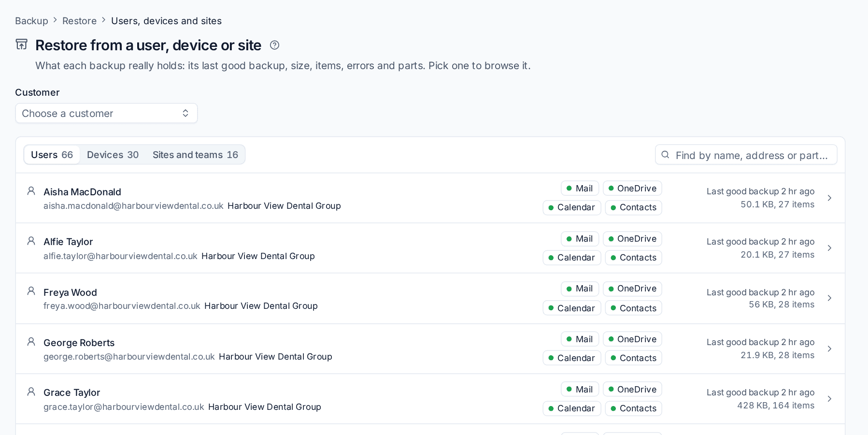Image resolution: width=868 pixels, height=435 pixels.
Task: Open Freya Wood's row chevron
Action: coord(829,298)
